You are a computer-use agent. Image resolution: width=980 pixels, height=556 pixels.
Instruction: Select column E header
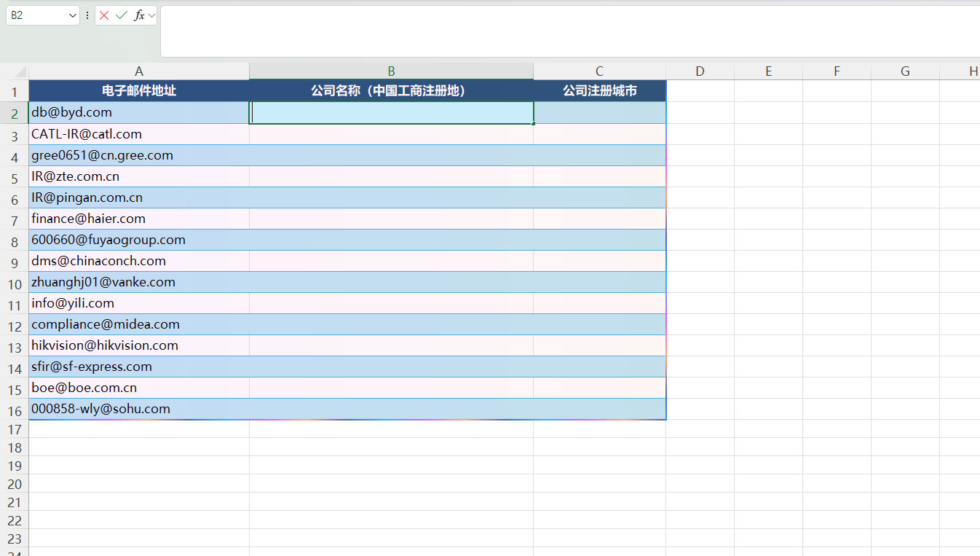[768, 71]
